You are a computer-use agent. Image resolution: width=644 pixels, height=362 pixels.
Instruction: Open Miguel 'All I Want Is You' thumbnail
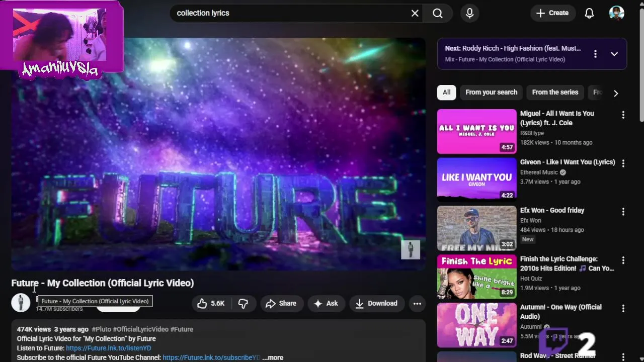pyautogui.click(x=476, y=131)
